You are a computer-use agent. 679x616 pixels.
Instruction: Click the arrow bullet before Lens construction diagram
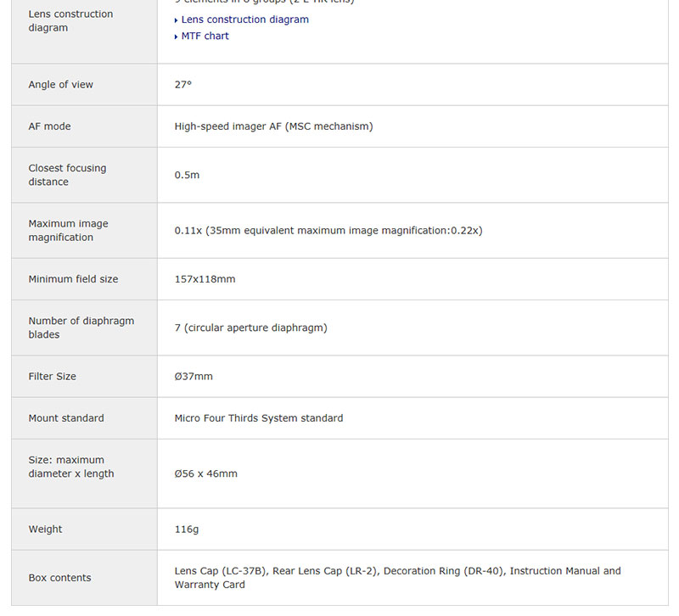click(x=177, y=20)
